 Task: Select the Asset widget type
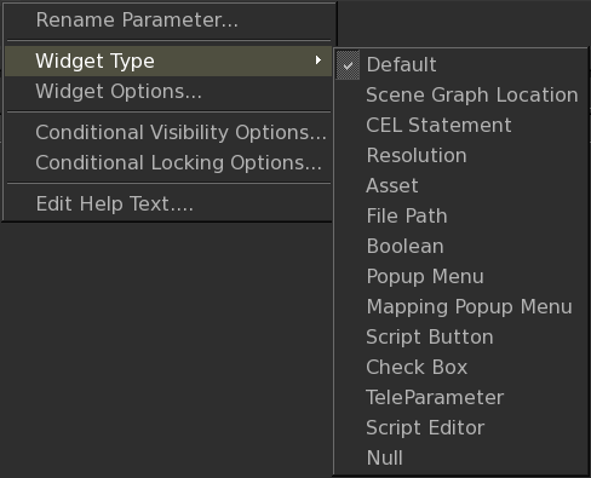tap(461, 186)
